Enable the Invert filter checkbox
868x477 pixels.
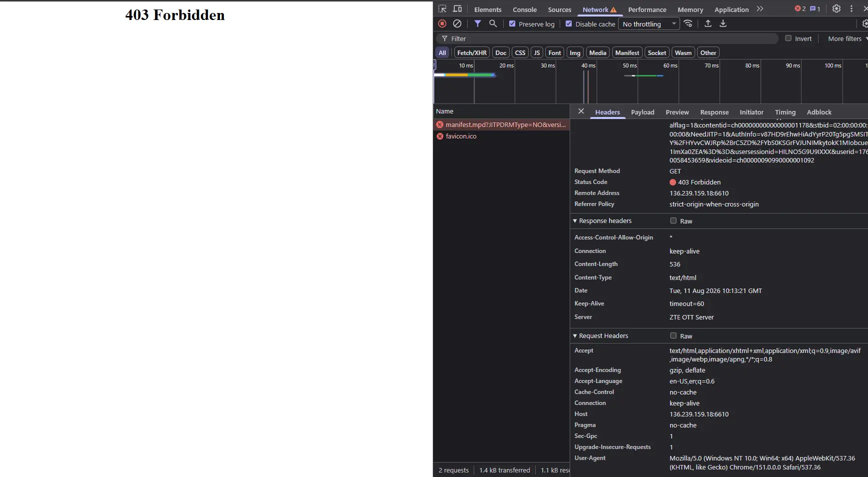(788, 38)
